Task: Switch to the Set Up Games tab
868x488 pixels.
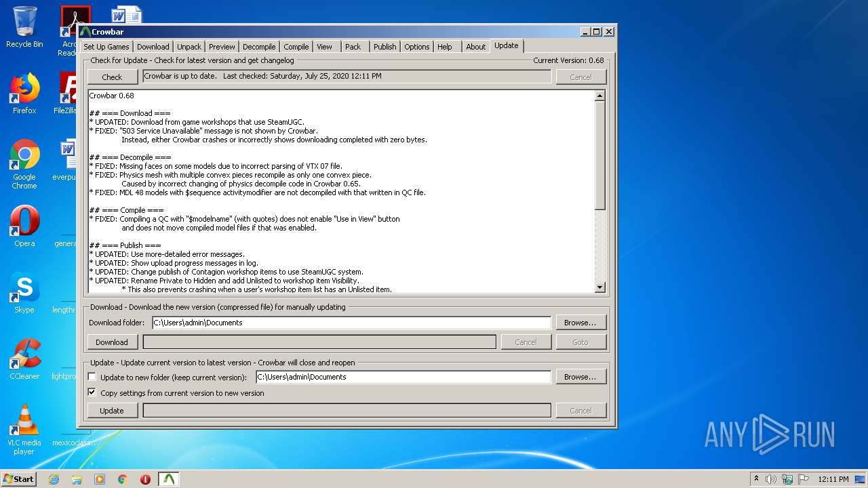Action: (106, 47)
